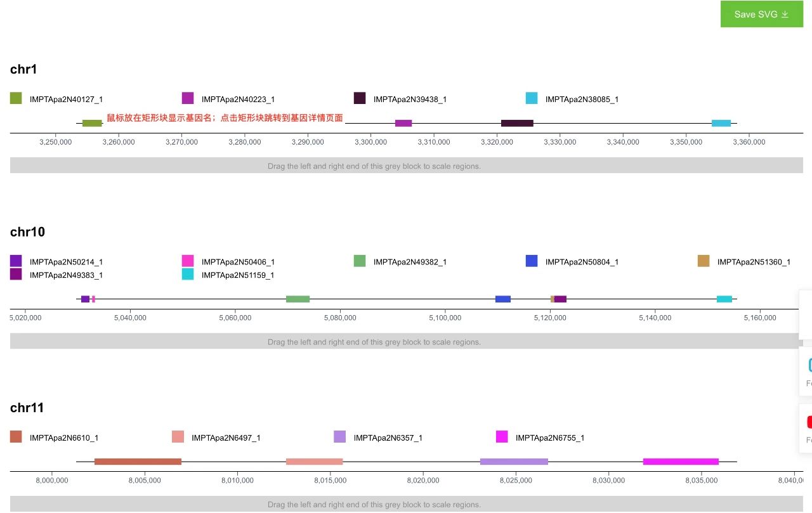Screen dimensions: 812x513
Task: Click the green IMPTApa2N49382_1 gene block on chr10
Action: point(298,299)
